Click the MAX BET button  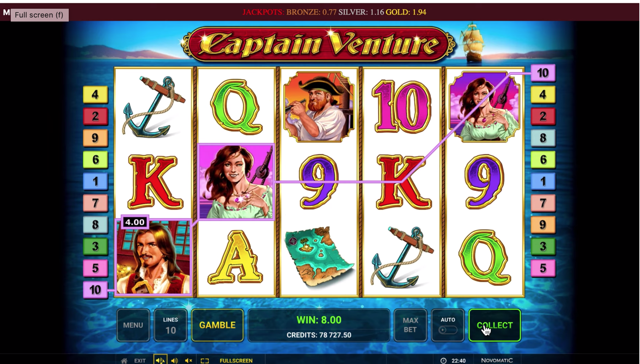click(x=410, y=325)
